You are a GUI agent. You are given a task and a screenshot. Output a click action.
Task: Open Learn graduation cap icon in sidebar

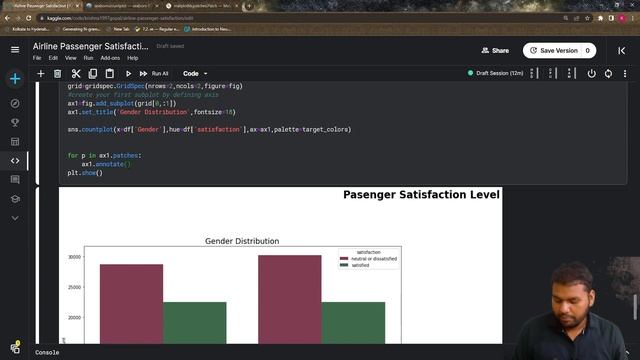coord(15,199)
